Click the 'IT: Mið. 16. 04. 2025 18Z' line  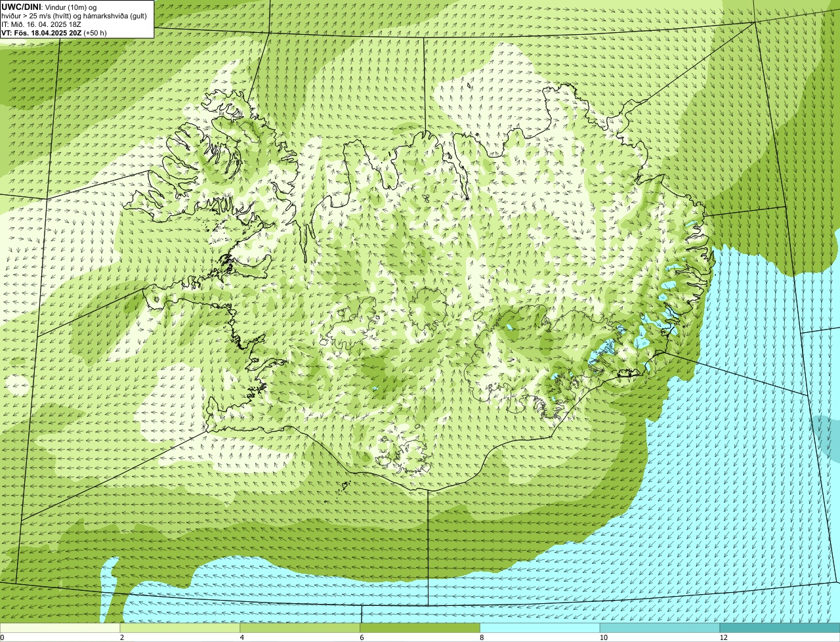41,24
